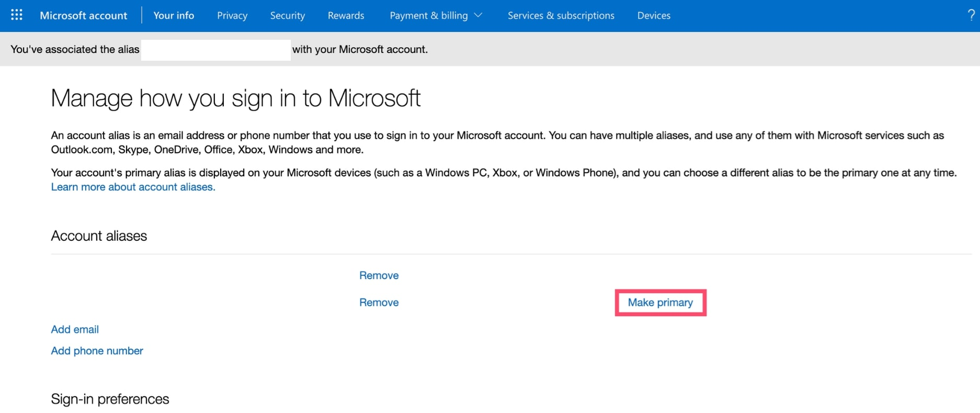Viewport: 980px width, 413px height.
Task: Open the Your info tab
Action: click(174, 16)
